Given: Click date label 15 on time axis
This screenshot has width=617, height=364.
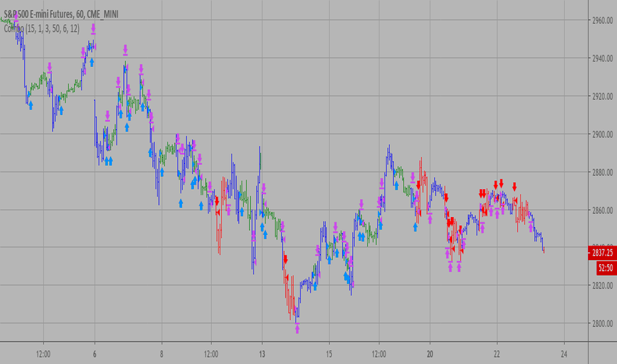Looking at the screenshot, I should pyautogui.click(x=329, y=354).
